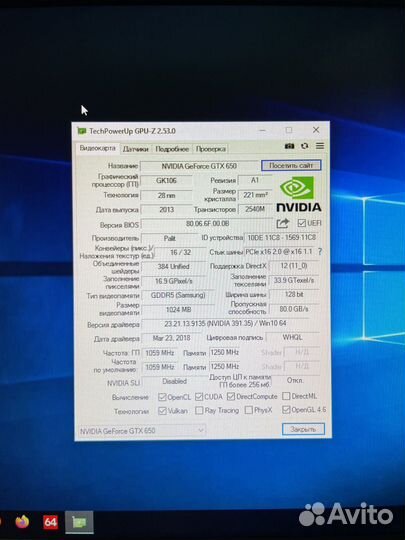
Task: Toggle the OpenGL 4.6 checkbox
Action: coord(286,409)
